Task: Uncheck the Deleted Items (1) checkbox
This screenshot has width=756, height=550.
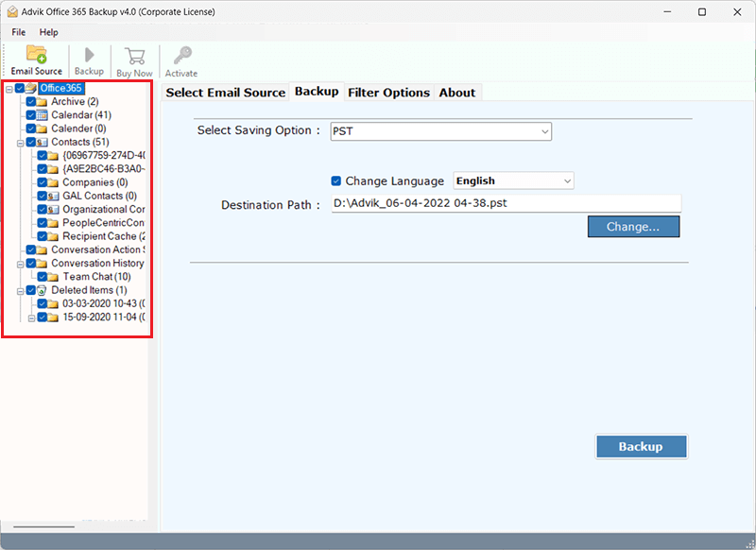Action: 31,291
